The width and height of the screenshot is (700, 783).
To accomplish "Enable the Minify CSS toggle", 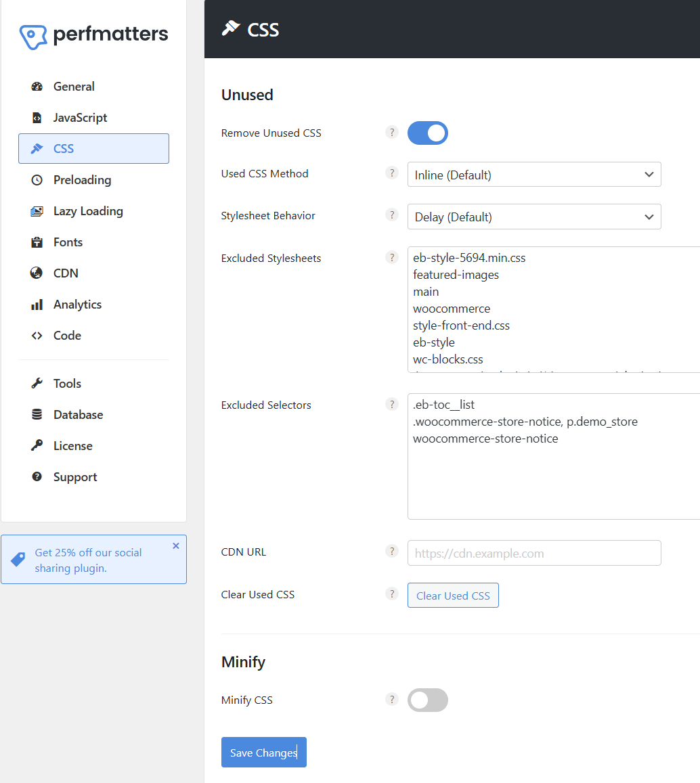I will 427,700.
